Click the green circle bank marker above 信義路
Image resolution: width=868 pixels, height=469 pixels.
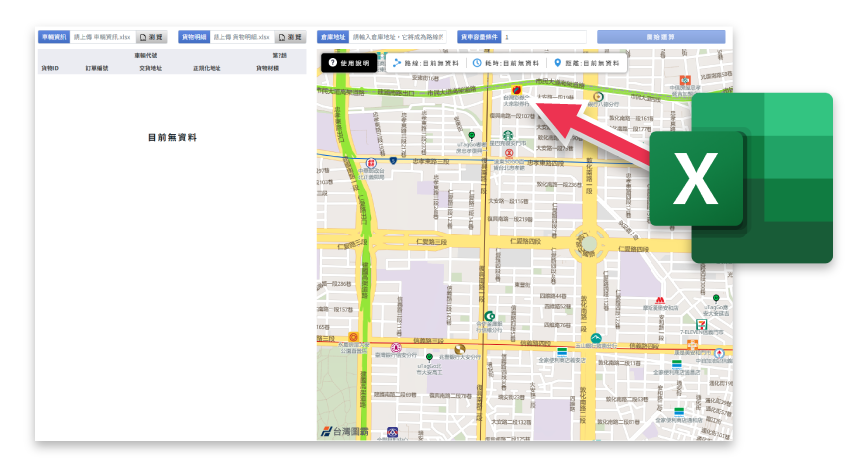(489, 316)
